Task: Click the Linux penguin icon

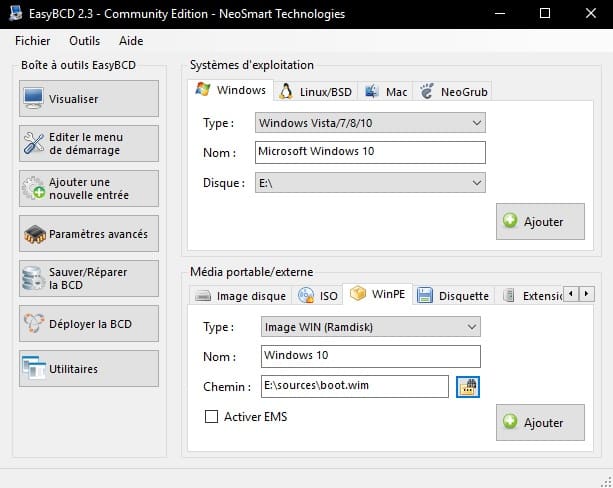Action: (286, 92)
